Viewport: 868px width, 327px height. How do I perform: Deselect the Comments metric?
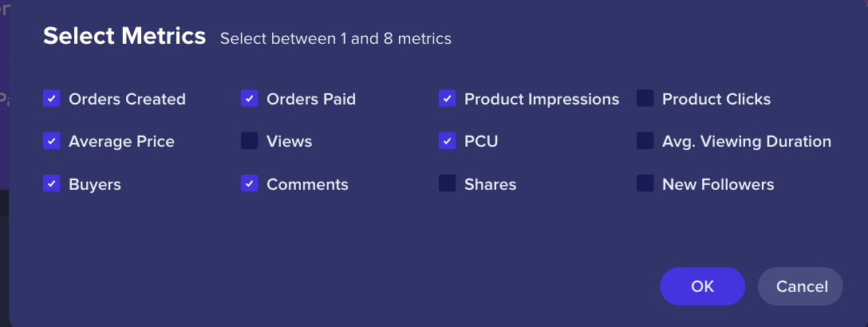point(250,183)
